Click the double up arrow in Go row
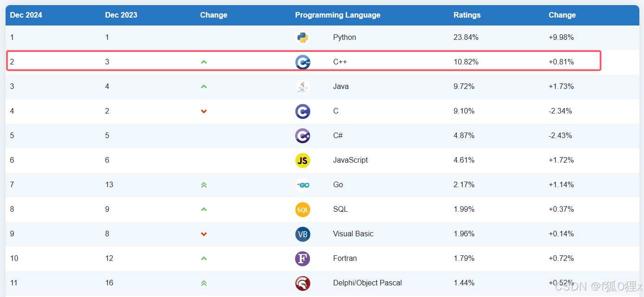Image resolution: width=644 pixels, height=297 pixels. click(203, 185)
